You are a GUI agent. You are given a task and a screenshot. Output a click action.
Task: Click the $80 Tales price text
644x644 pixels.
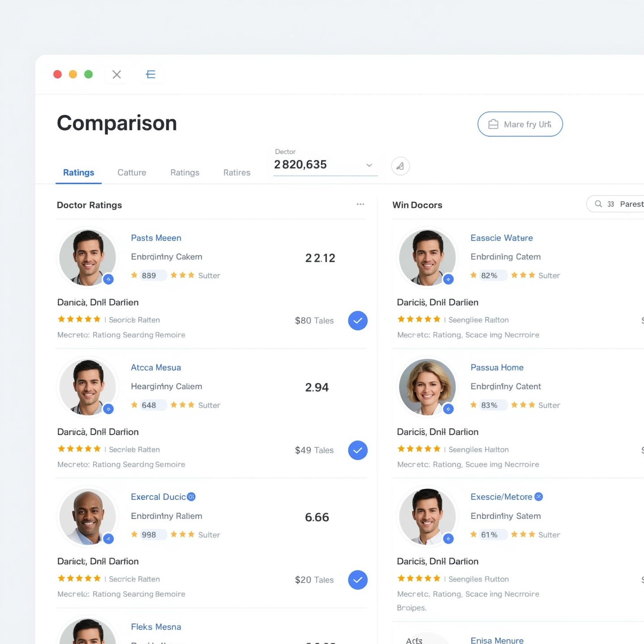(314, 321)
